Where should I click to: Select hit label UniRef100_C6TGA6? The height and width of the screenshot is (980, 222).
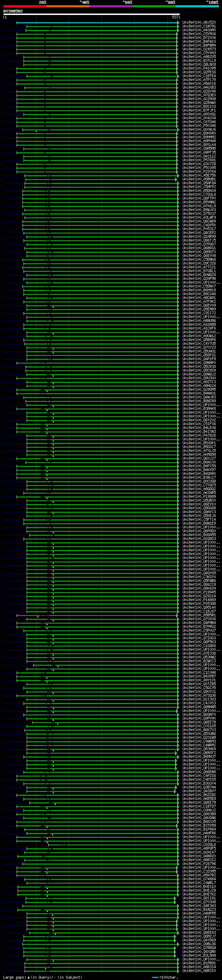(x=199, y=122)
